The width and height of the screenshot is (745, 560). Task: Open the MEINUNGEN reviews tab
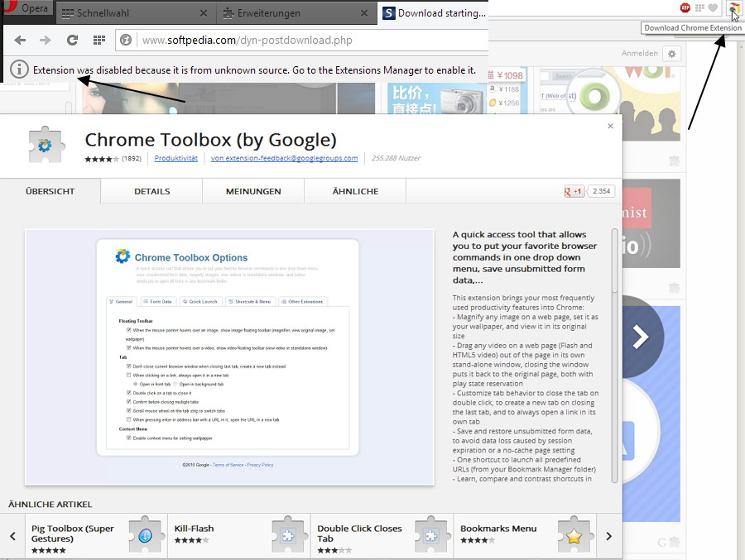(x=253, y=191)
